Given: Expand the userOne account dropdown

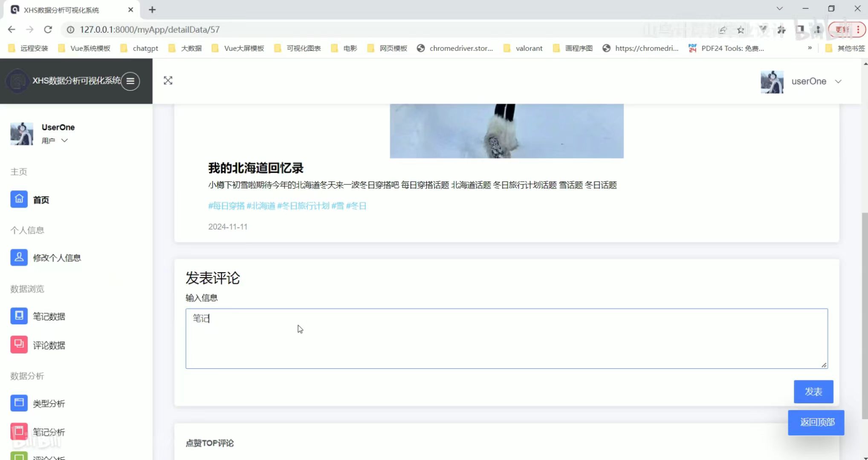Looking at the screenshot, I should pyautogui.click(x=838, y=81).
